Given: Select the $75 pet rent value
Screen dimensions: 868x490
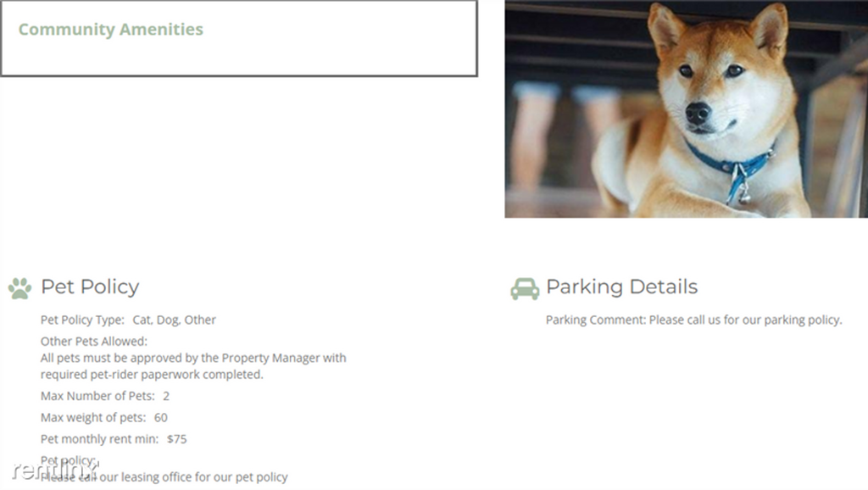Looking at the screenshot, I should click(x=177, y=439).
